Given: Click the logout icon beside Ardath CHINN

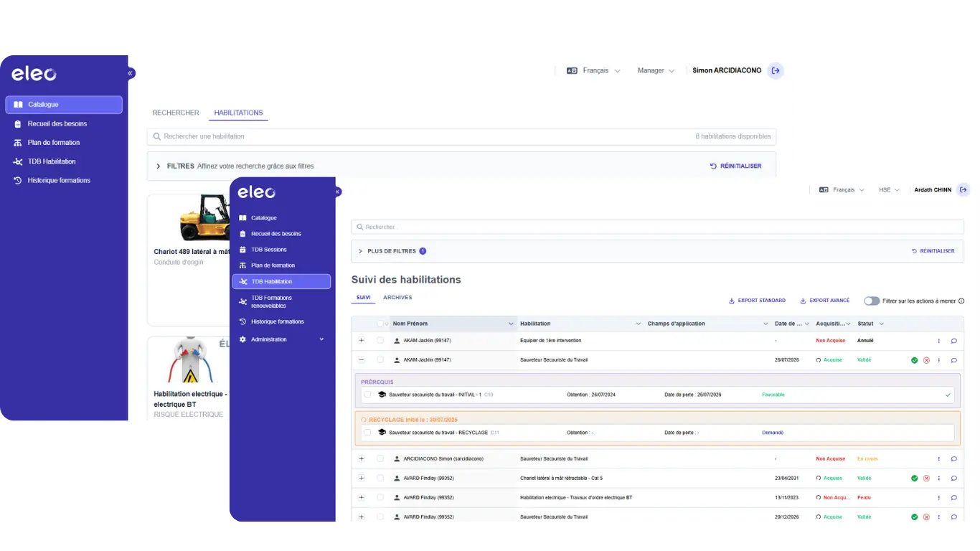Looking at the screenshot, I should coord(963,190).
